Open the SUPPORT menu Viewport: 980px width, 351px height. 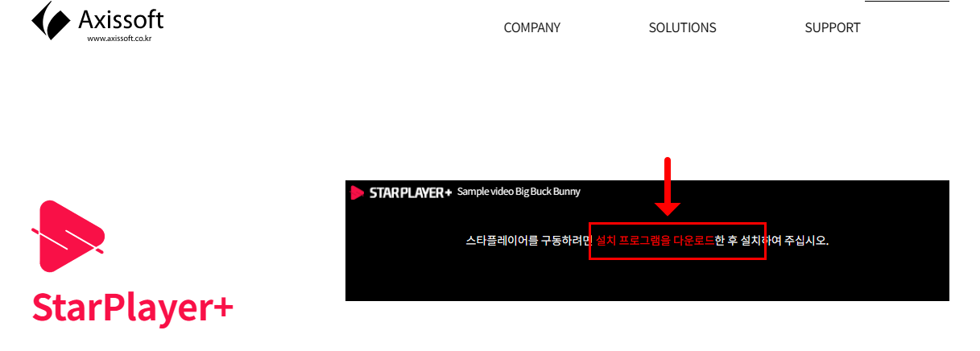pyautogui.click(x=833, y=27)
